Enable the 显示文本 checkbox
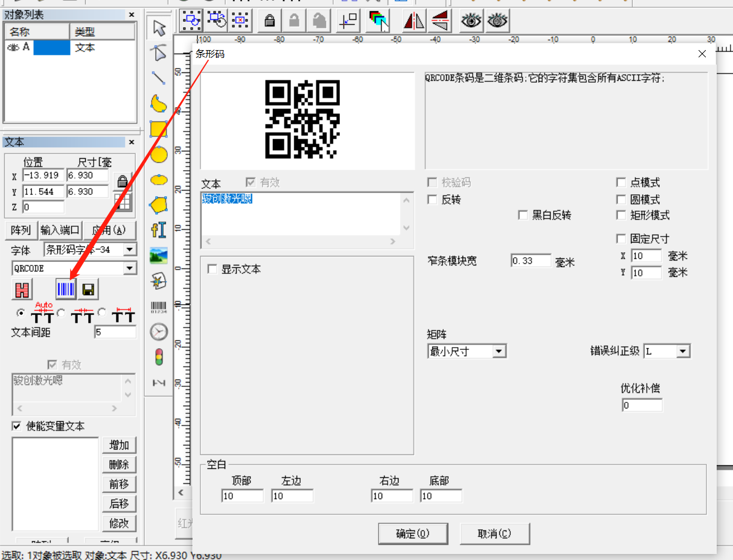Image resolution: width=733 pixels, height=560 pixels. click(212, 269)
